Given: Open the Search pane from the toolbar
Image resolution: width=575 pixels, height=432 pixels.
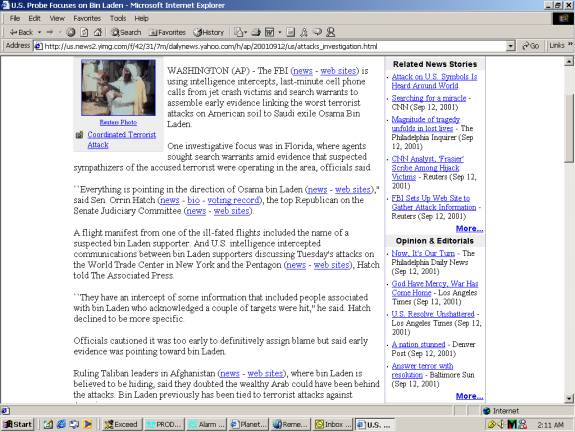Looking at the screenshot, I should 126,32.
